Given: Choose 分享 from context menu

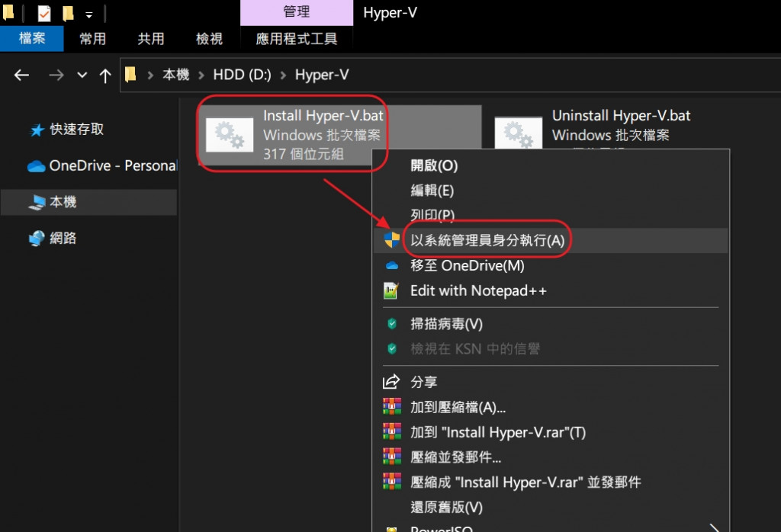Looking at the screenshot, I should pyautogui.click(x=551, y=382).
